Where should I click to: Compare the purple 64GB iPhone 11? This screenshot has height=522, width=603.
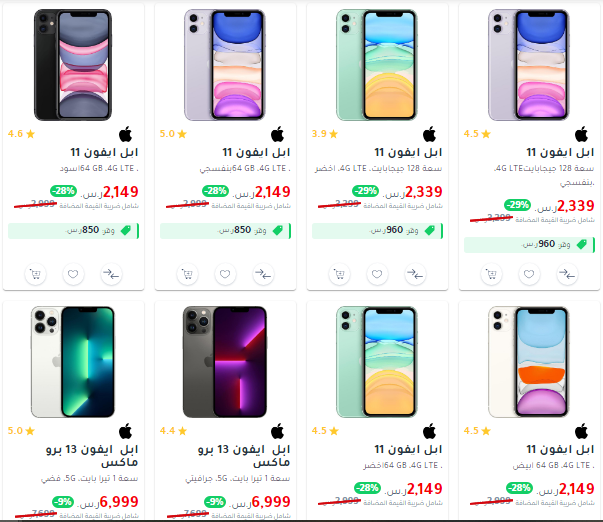tap(263, 275)
